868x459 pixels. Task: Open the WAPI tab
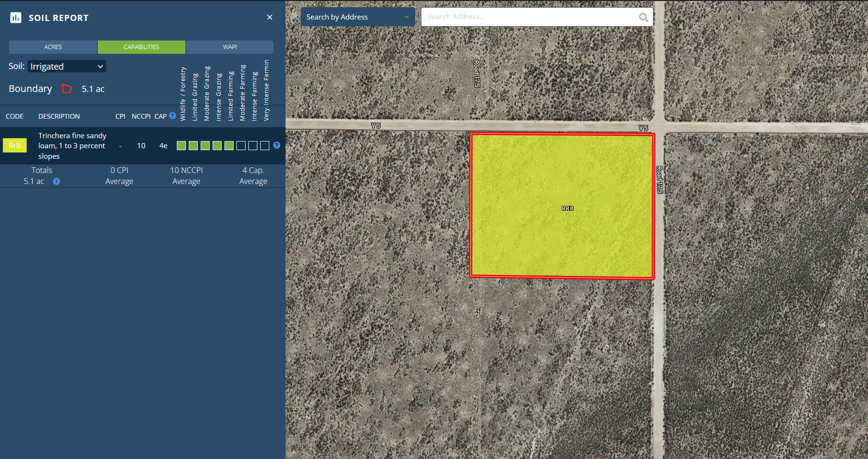point(230,47)
